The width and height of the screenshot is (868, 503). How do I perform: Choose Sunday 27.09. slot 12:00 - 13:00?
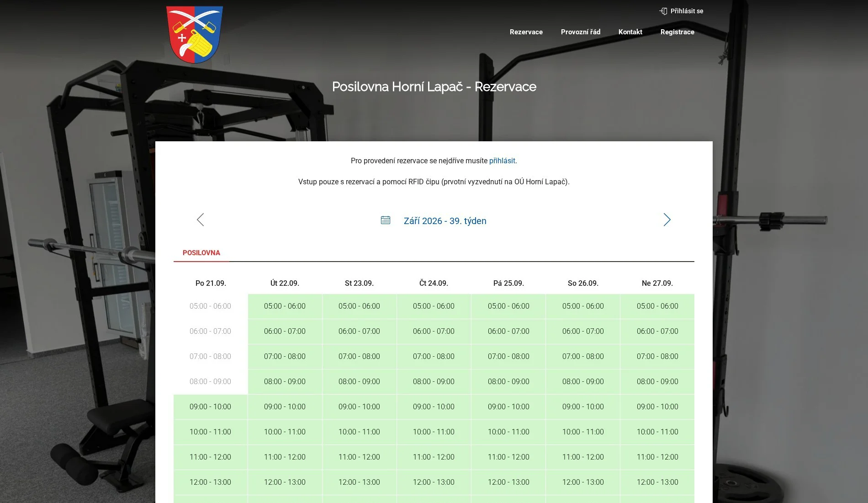point(657,482)
